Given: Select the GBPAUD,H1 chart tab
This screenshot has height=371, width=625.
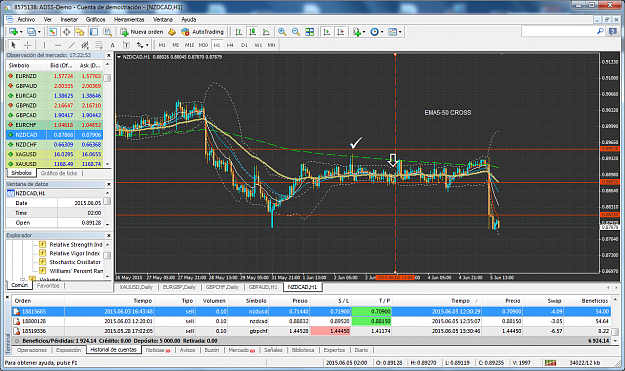Looking at the screenshot, I should click(263, 287).
